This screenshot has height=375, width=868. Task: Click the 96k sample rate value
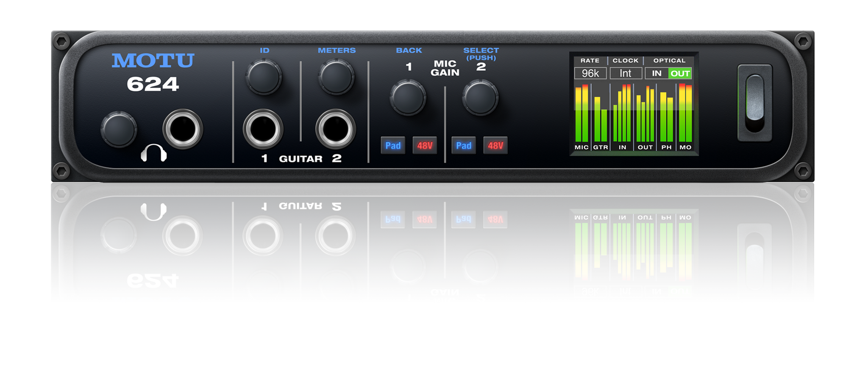click(590, 73)
